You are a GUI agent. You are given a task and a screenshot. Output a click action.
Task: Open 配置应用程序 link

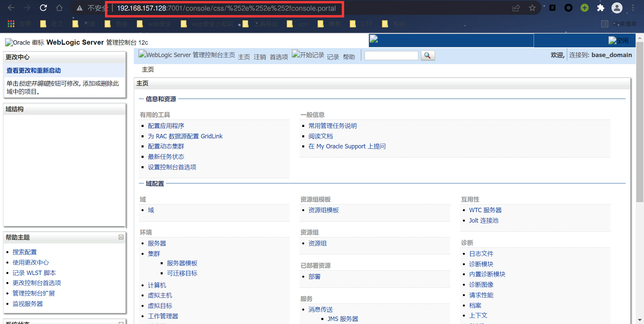pos(166,126)
